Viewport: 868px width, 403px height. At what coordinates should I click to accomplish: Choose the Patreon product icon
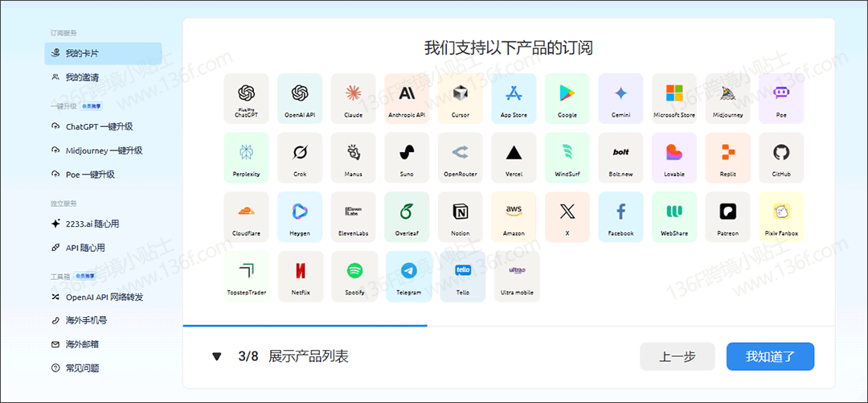coord(728,212)
